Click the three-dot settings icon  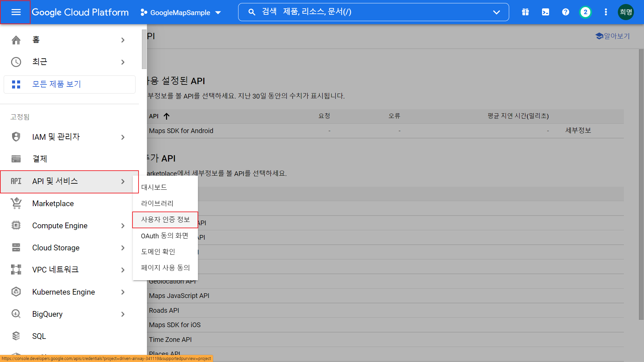click(x=606, y=12)
